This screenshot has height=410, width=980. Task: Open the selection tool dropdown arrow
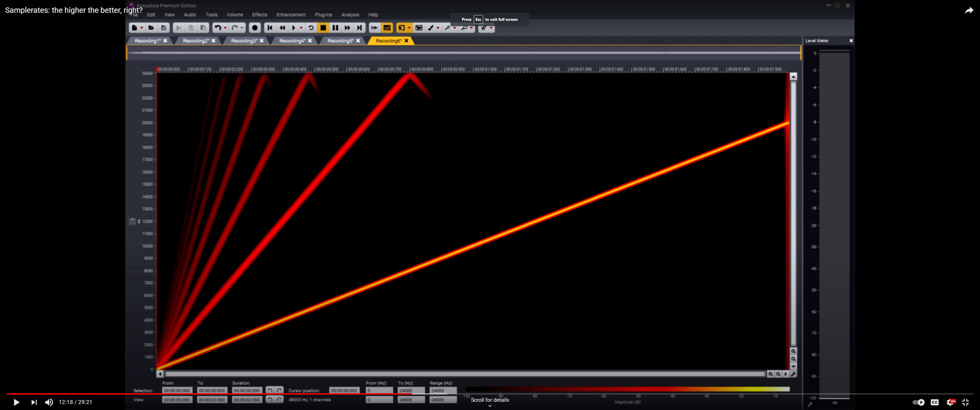coord(409,28)
